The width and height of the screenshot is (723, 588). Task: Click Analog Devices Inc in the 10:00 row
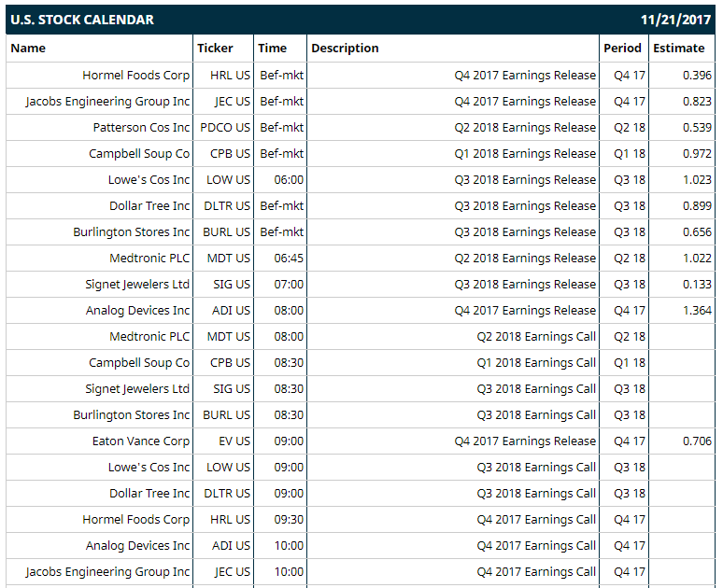tap(138, 546)
